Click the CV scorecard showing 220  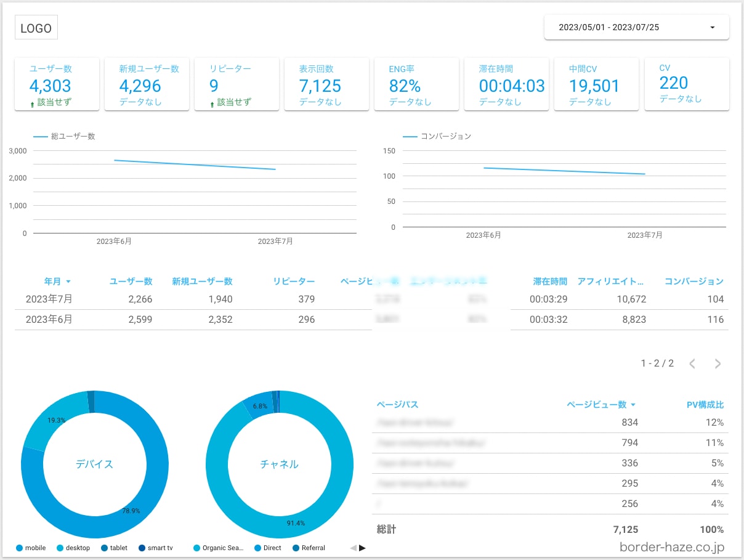tap(687, 84)
